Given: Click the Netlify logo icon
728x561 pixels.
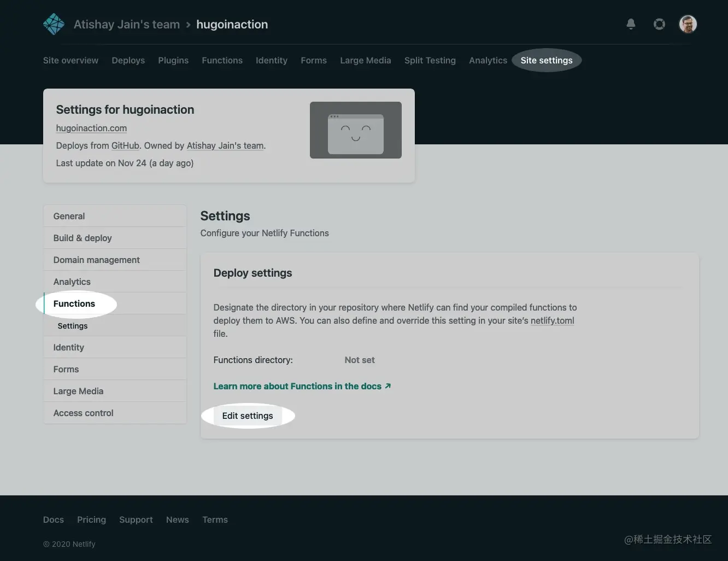Looking at the screenshot, I should coord(54,24).
